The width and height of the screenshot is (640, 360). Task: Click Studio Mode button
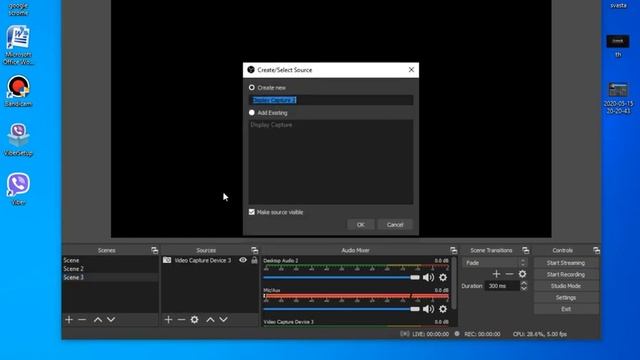566,286
